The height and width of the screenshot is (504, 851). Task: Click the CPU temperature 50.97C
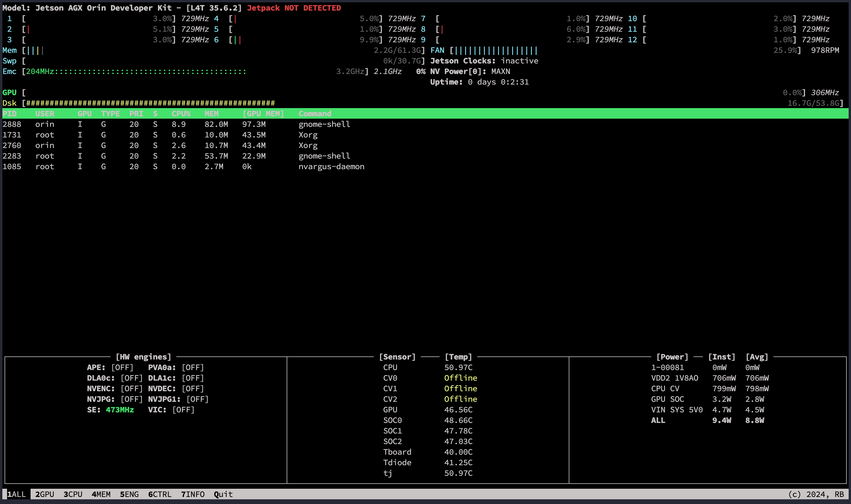coord(458,367)
